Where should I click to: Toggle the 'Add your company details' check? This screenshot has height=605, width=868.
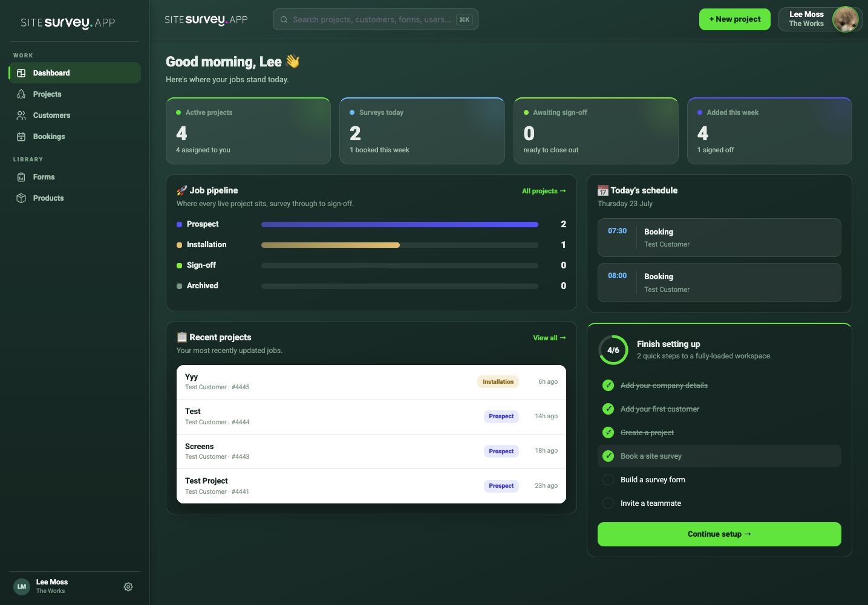pyautogui.click(x=609, y=386)
